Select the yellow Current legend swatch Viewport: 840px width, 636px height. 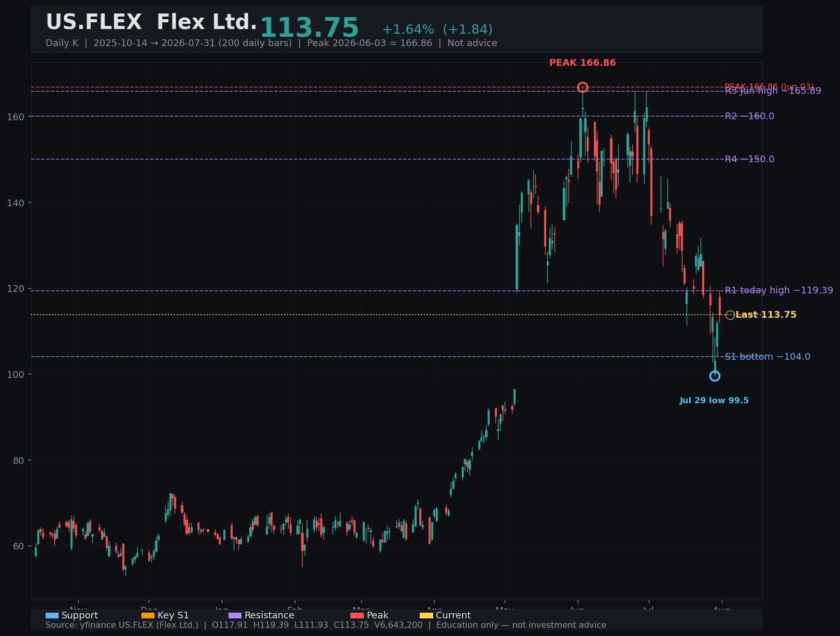(x=426, y=615)
